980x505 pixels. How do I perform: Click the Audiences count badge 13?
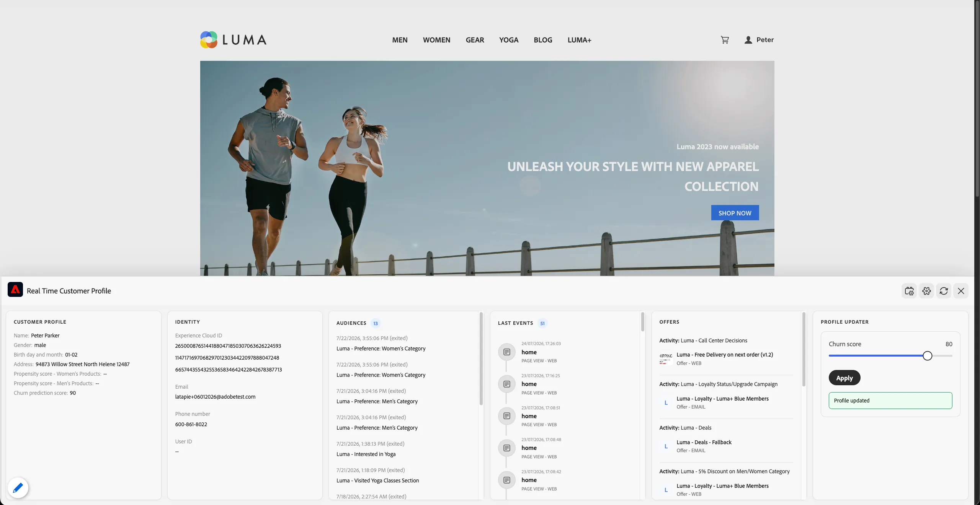pos(376,323)
